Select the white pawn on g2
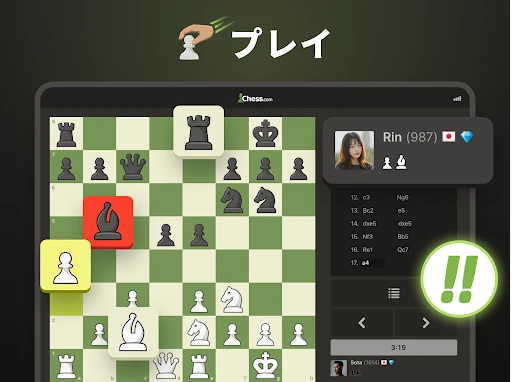Image resolution: width=512 pixels, height=382 pixels. [x=265, y=334]
